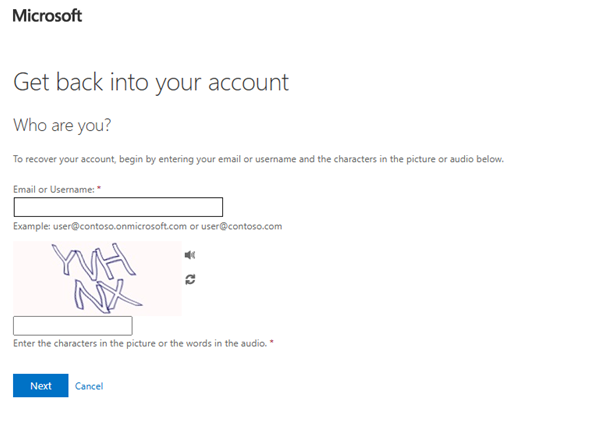Image resolution: width=599 pixels, height=448 pixels.
Task: Click the 'NX' letters in the captcha
Action: pos(108,295)
